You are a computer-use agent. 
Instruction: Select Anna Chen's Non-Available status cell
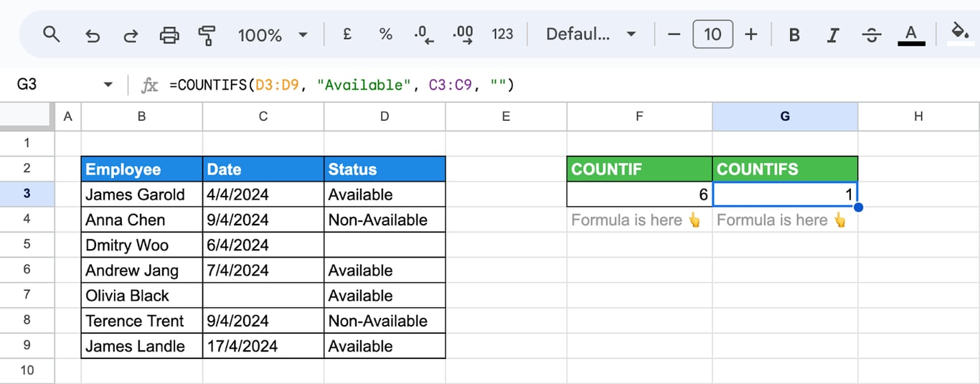click(385, 220)
